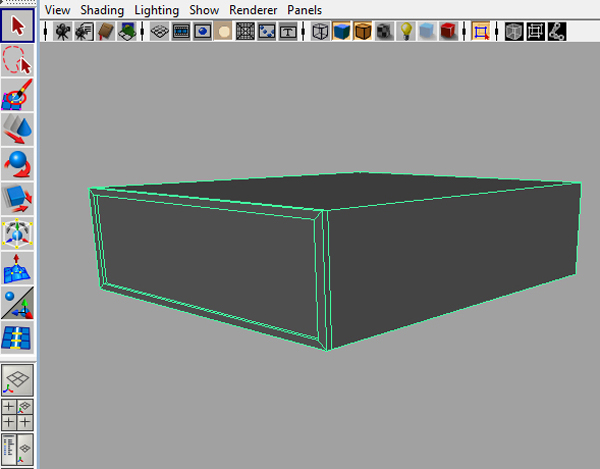Screen dimensions: 600x469
Task: Activate the Select tool arrow
Action: (18, 26)
